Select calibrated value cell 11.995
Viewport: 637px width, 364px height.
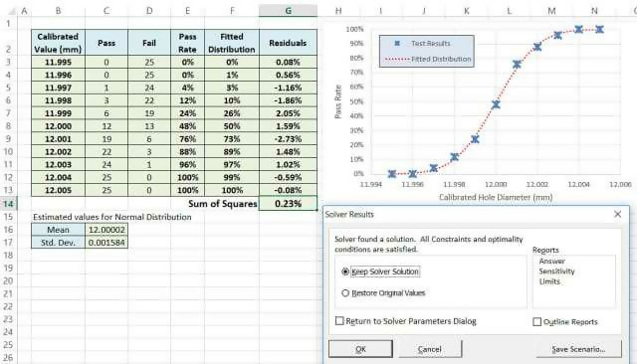click(58, 62)
